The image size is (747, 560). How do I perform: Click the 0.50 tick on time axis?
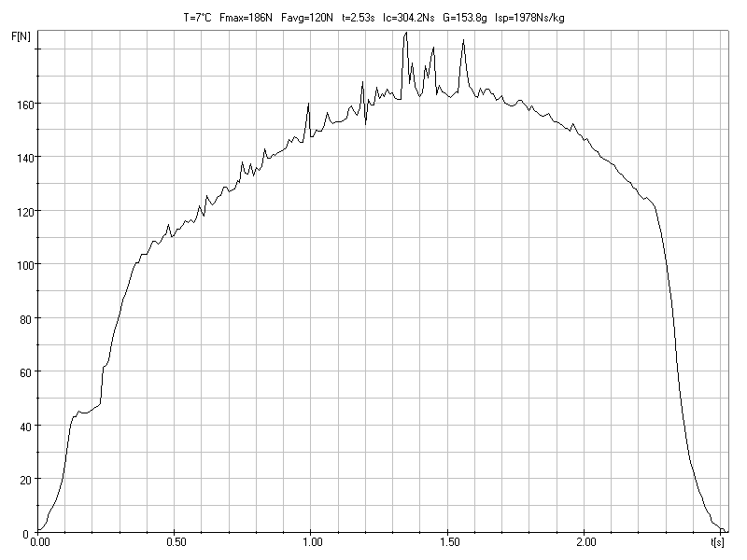176,541
